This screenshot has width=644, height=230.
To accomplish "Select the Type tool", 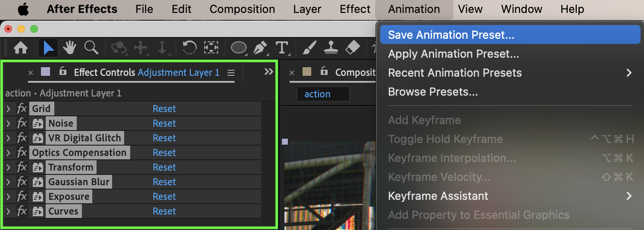I will [282, 47].
